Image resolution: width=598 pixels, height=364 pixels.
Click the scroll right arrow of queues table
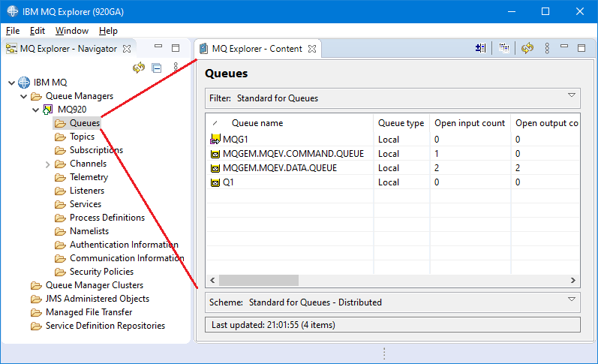[x=572, y=281]
